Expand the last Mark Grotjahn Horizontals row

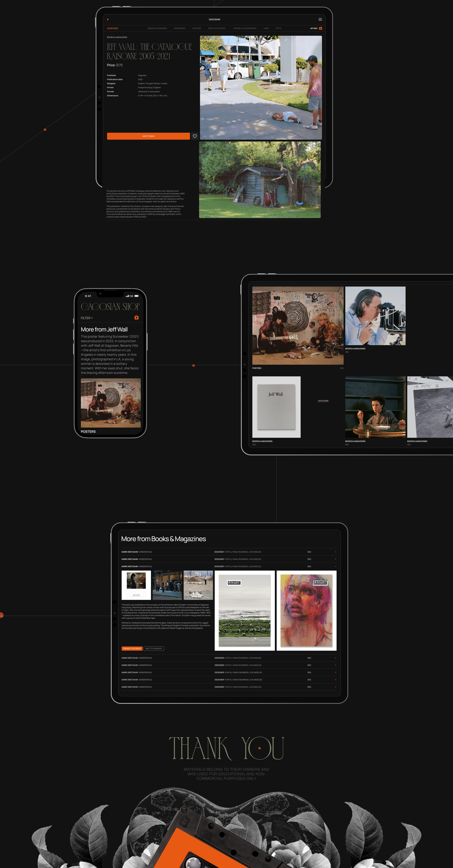pyautogui.click(x=335, y=687)
